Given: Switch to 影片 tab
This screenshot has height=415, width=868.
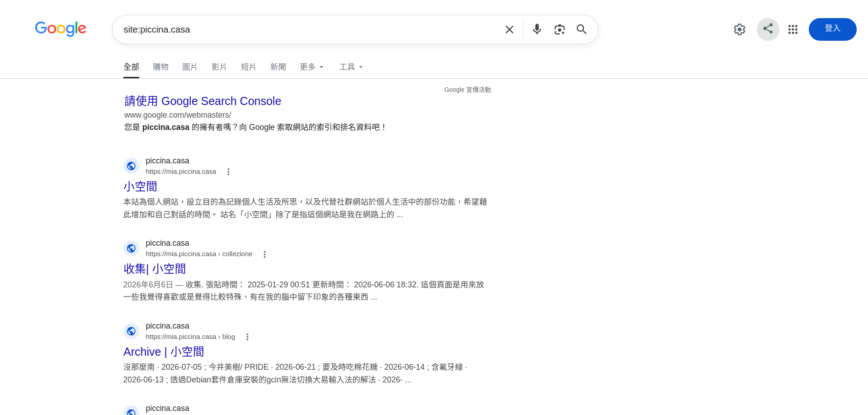Looking at the screenshot, I should click(x=219, y=67).
